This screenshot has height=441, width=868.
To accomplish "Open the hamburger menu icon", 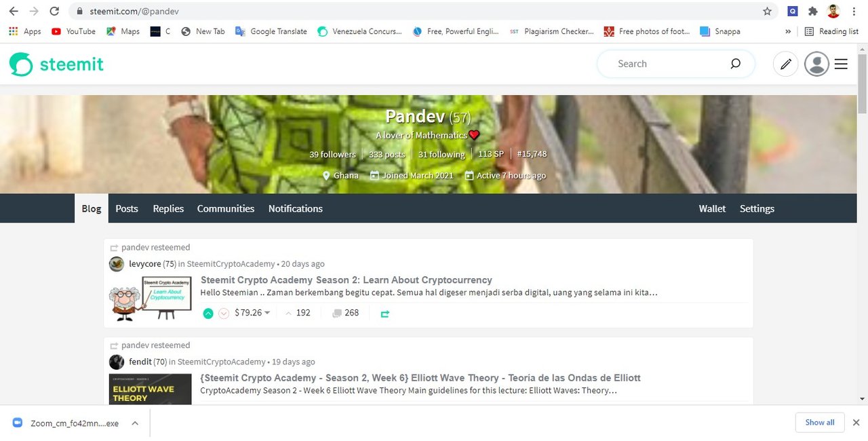I will tap(841, 64).
